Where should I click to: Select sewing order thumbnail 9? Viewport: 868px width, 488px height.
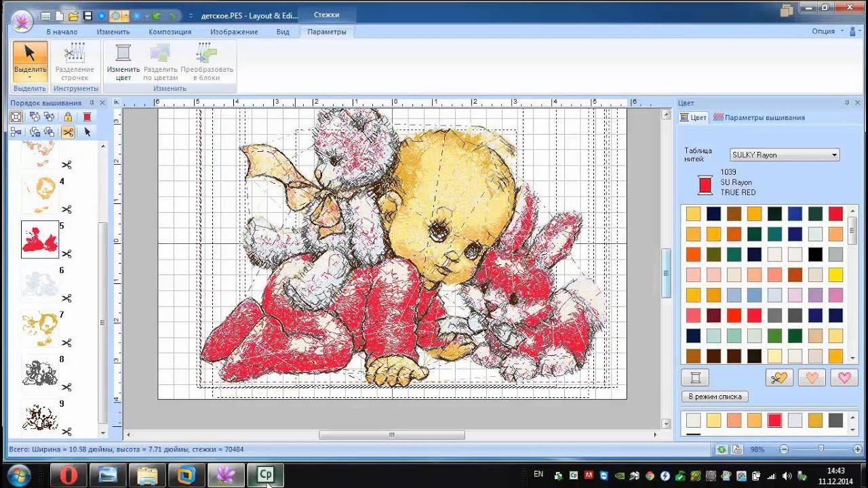39,416
